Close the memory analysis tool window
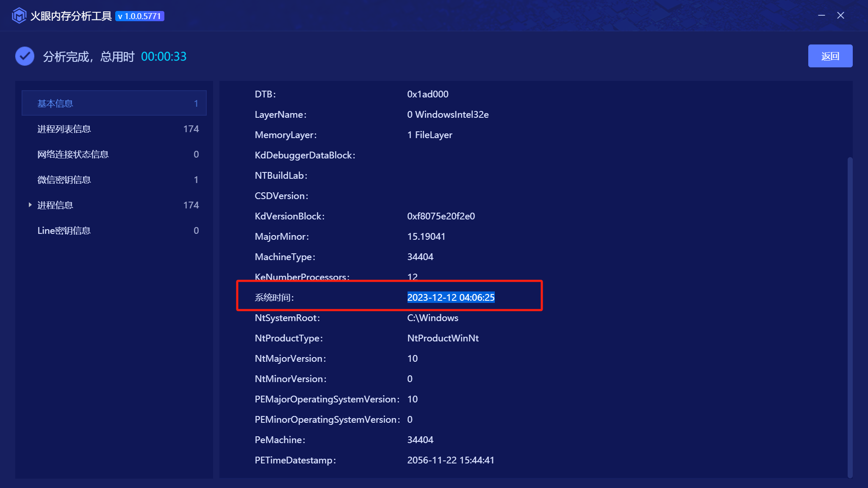The image size is (868, 488). coord(840,15)
